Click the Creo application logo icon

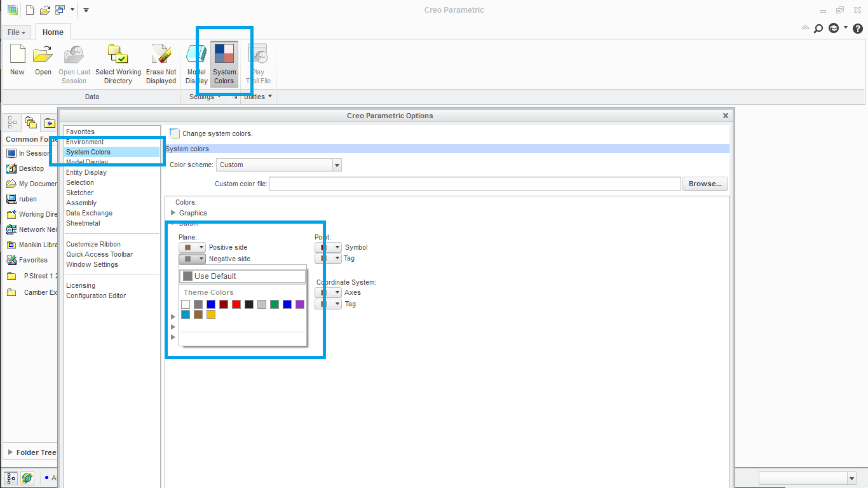[11, 10]
